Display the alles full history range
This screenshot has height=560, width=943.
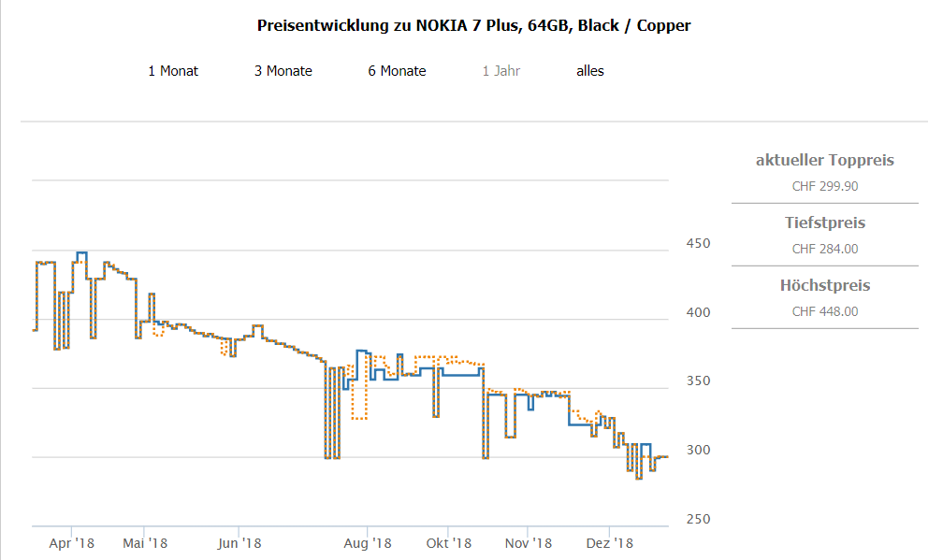pyautogui.click(x=590, y=71)
